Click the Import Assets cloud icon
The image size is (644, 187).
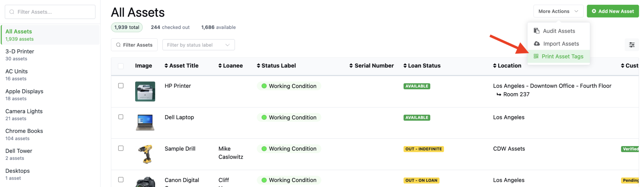point(537,44)
